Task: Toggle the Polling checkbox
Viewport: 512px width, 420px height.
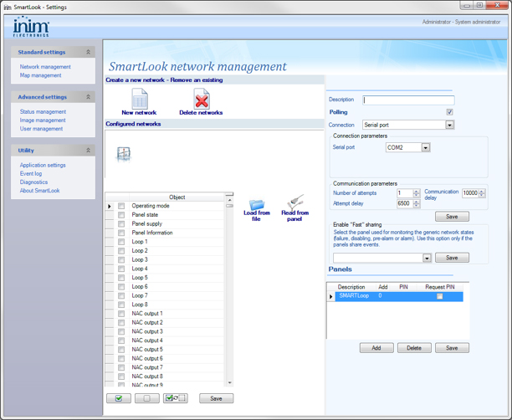Action: pyautogui.click(x=449, y=112)
